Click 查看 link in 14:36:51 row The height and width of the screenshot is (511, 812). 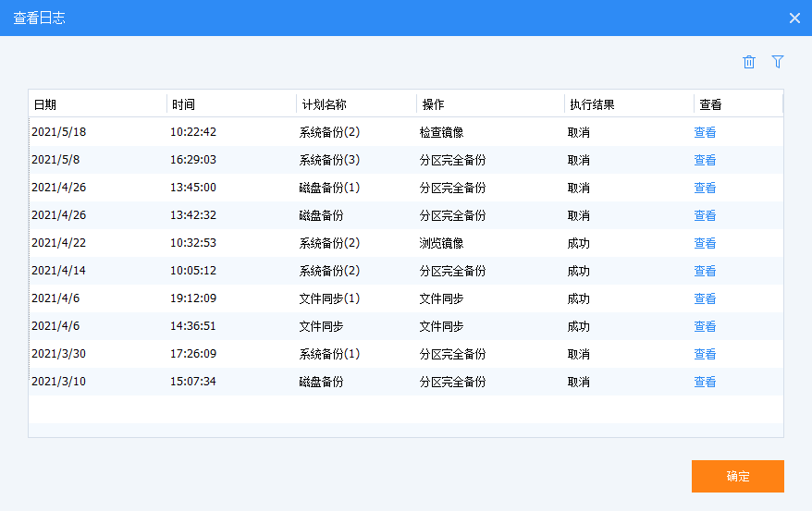point(705,326)
